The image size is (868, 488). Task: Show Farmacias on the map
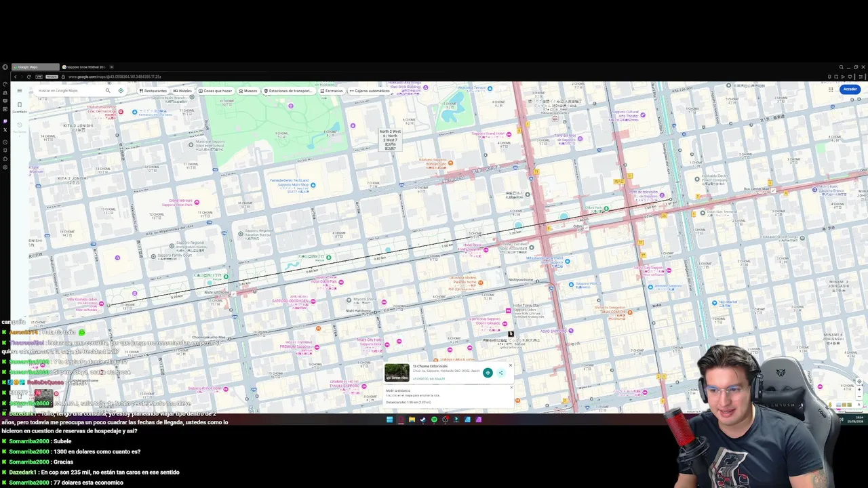point(332,91)
